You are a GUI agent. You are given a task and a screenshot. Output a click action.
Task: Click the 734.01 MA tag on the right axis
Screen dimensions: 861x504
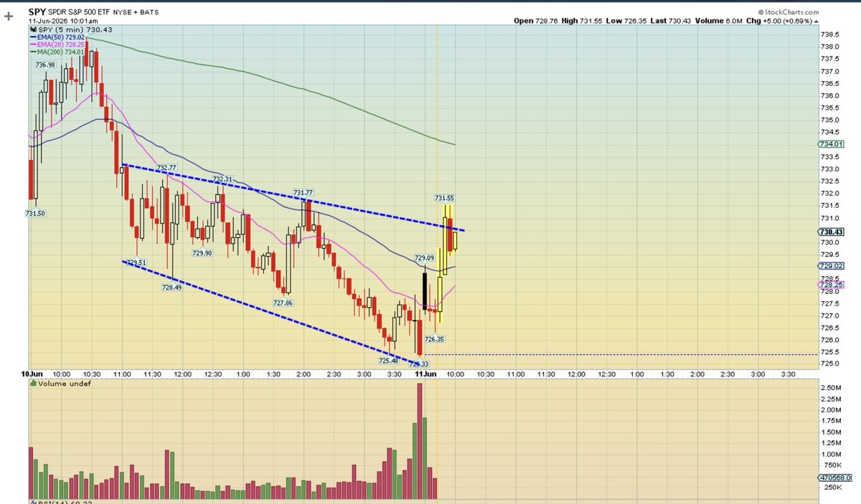coord(830,144)
